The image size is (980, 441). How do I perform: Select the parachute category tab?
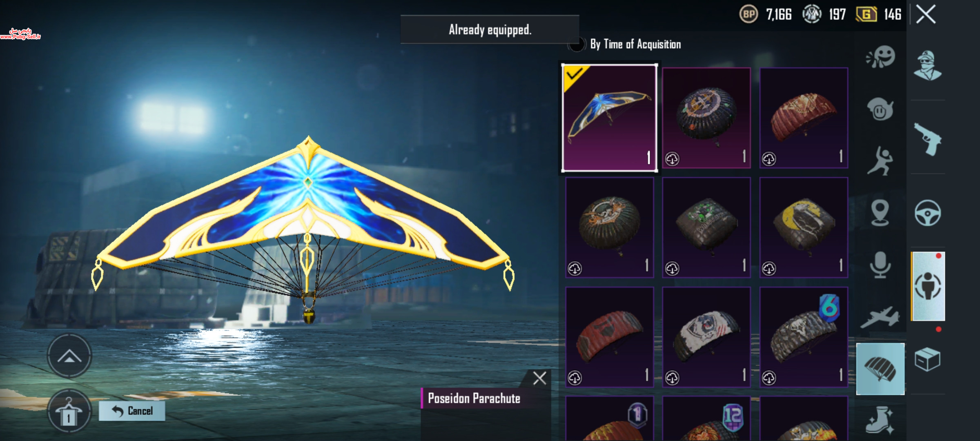[880, 369]
